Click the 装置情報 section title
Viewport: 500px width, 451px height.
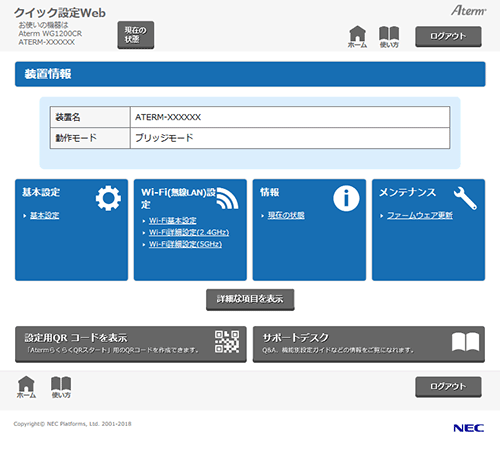coord(48,74)
